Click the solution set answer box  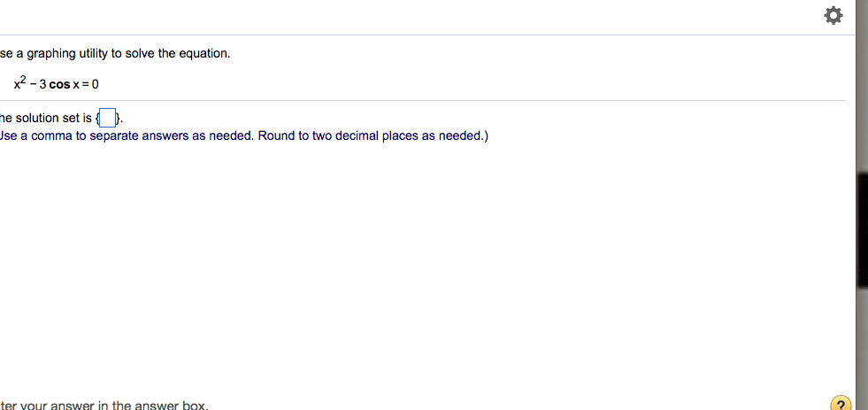[x=108, y=118]
